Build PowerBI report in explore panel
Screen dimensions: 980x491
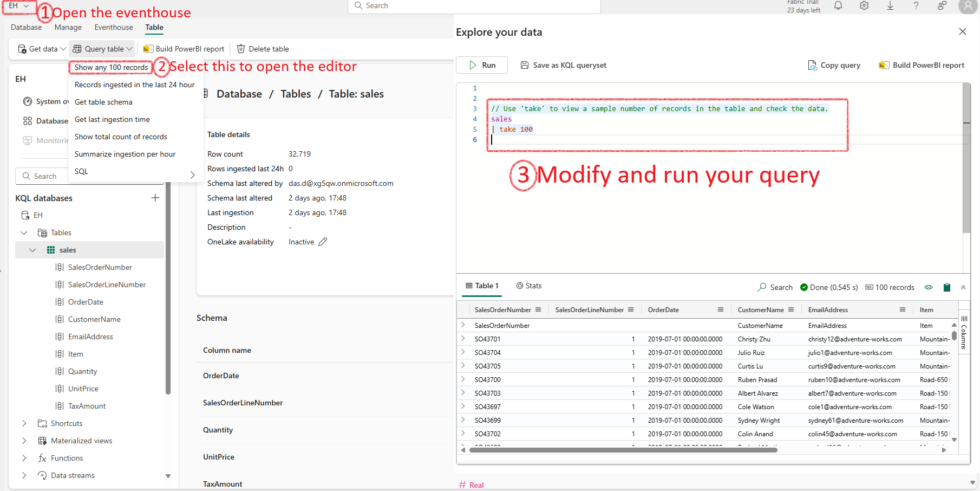922,65
